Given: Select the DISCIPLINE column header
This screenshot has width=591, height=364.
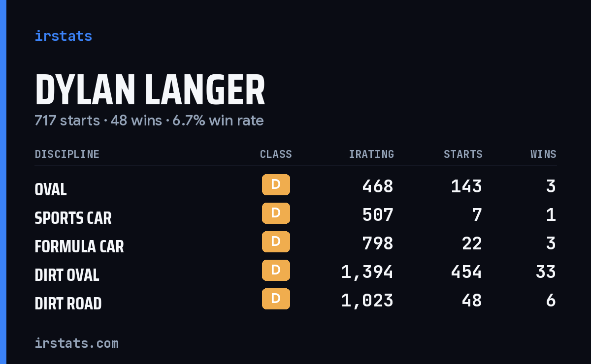Looking at the screenshot, I should (x=67, y=154).
